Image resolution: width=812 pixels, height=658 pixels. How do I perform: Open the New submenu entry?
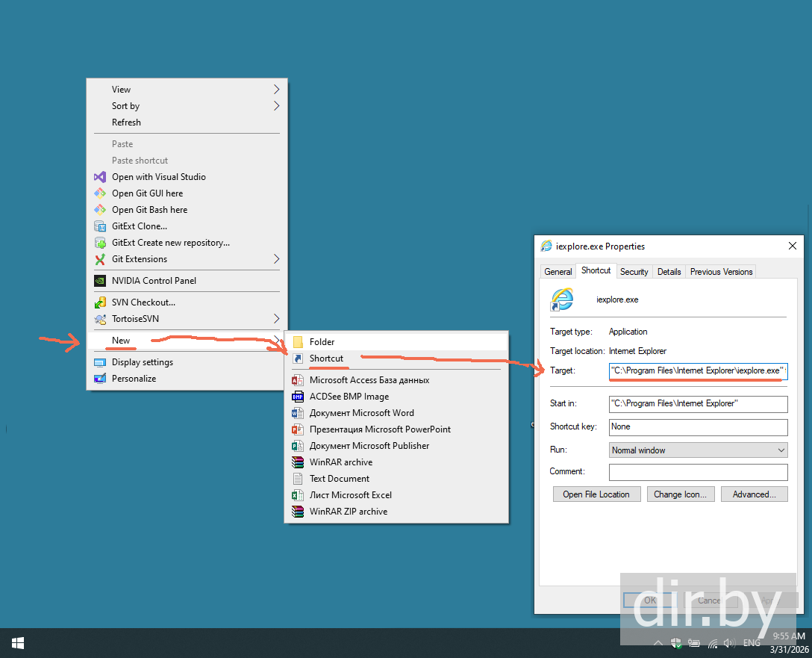tap(187, 341)
